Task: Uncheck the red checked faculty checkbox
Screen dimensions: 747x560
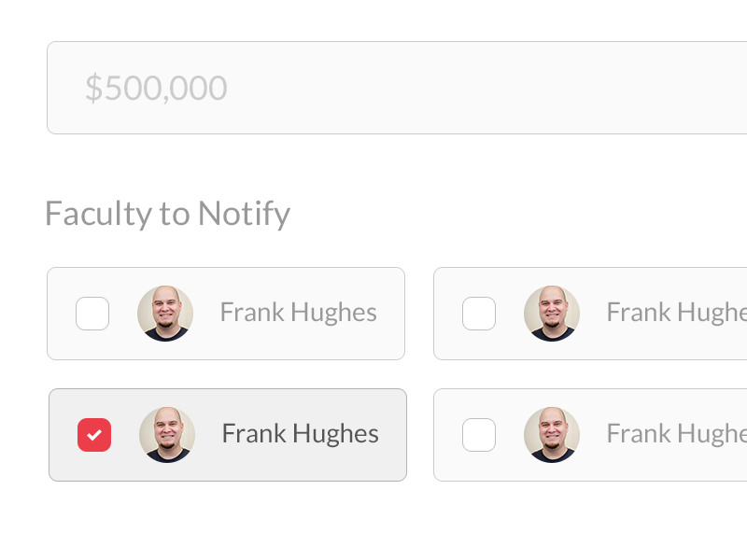Action: point(94,435)
